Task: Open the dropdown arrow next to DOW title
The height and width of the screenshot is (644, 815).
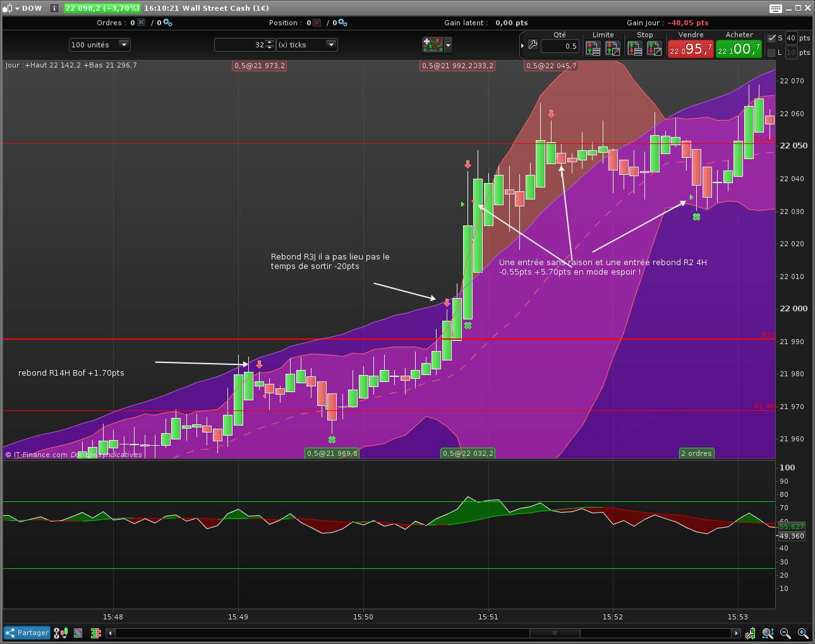Action: [17, 8]
